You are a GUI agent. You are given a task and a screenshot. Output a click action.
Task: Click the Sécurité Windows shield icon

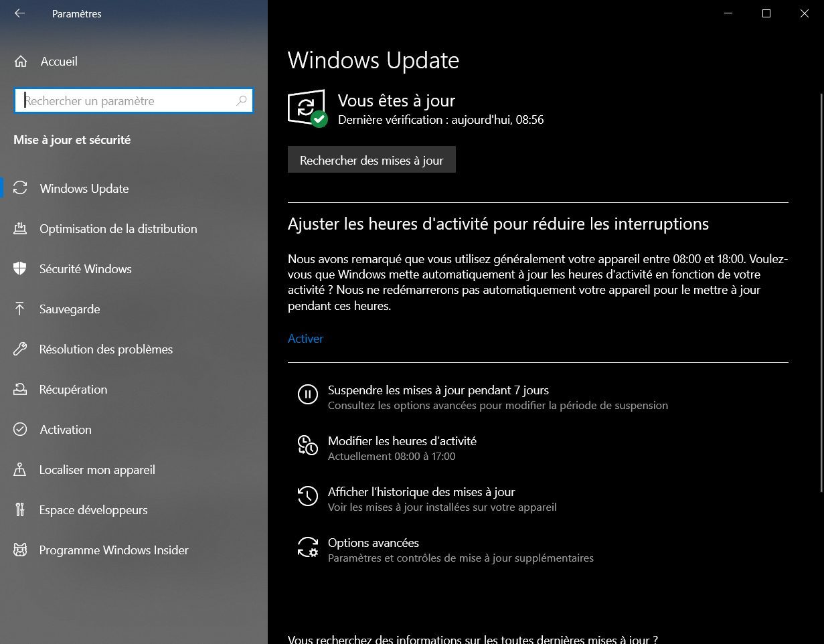20,268
